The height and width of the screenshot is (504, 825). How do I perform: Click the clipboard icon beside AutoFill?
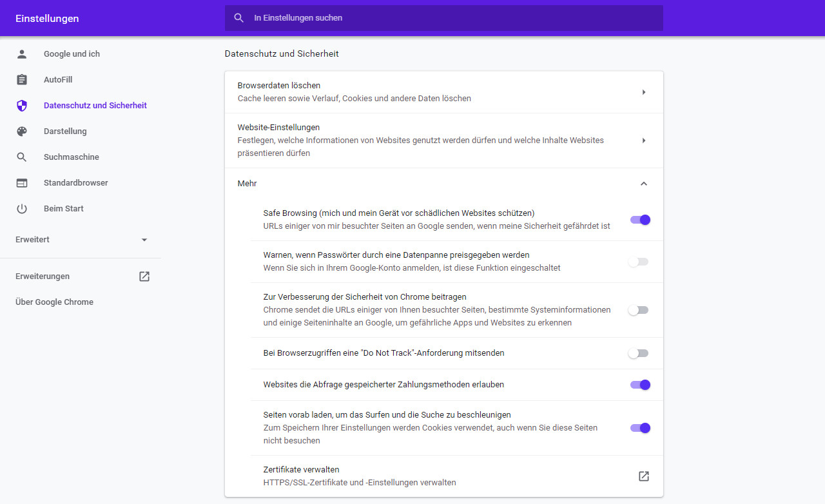click(x=22, y=80)
